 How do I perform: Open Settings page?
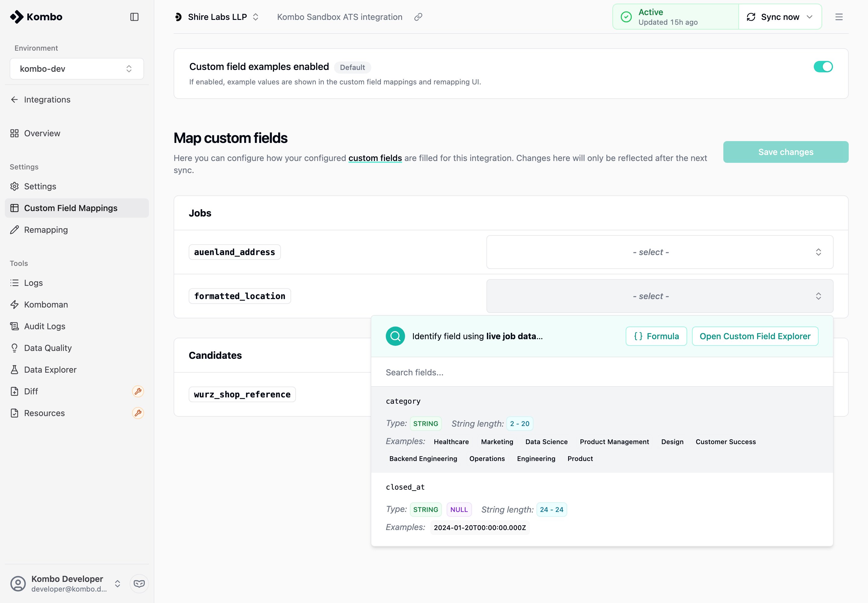pos(40,186)
